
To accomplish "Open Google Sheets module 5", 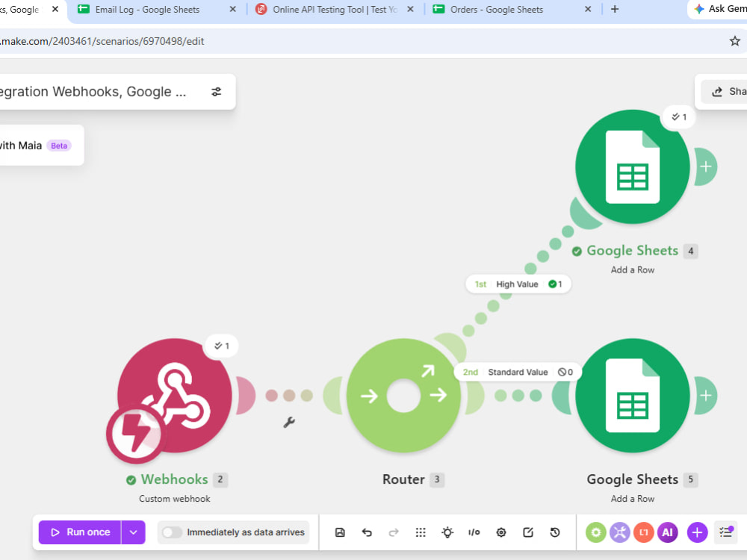I will click(x=632, y=395).
